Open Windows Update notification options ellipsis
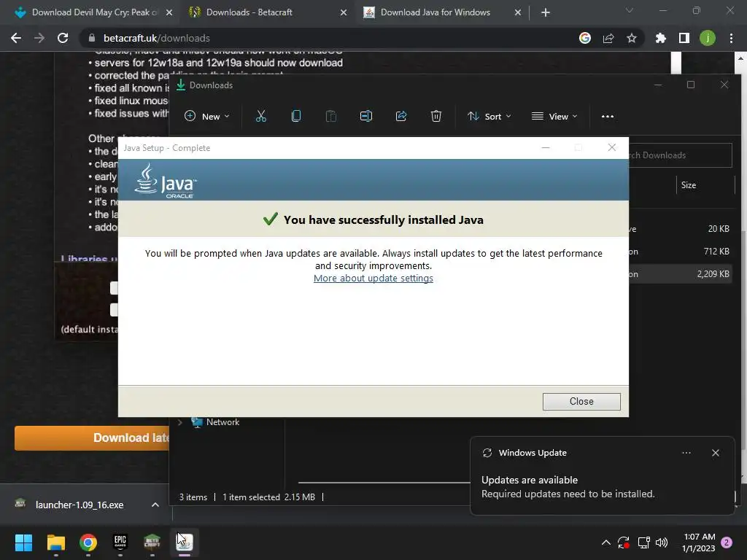747x560 pixels. click(686, 453)
